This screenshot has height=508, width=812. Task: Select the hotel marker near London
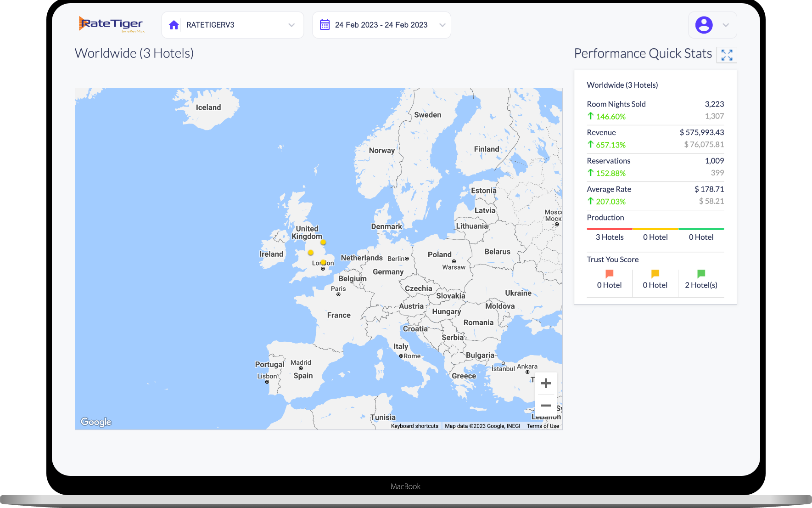point(323,262)
